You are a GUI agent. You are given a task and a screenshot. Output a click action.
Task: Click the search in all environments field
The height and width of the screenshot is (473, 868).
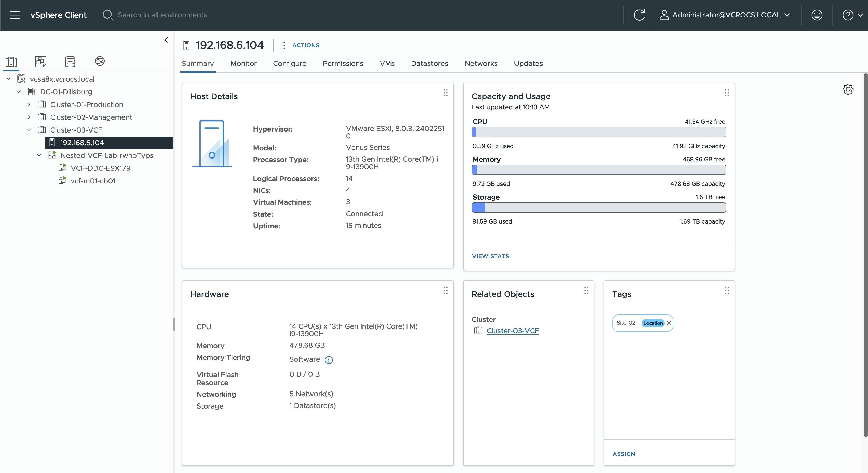click(x=162, y=15)
